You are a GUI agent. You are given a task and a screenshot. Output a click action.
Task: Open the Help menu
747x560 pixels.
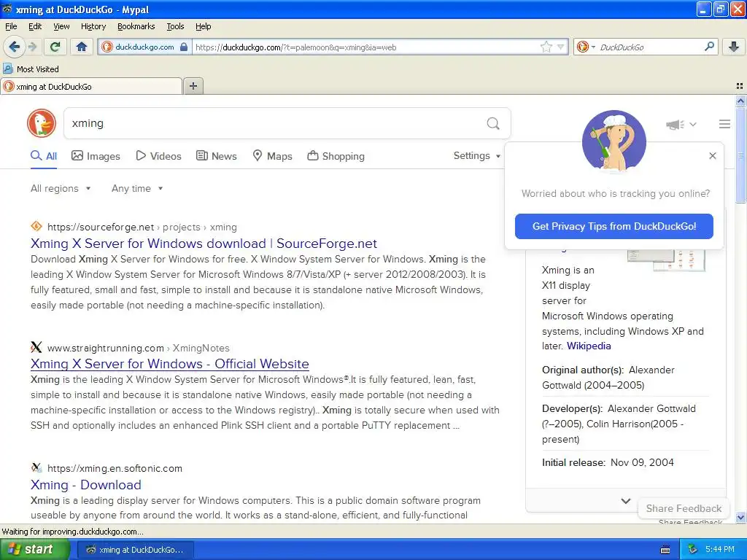tap(203, 26)
